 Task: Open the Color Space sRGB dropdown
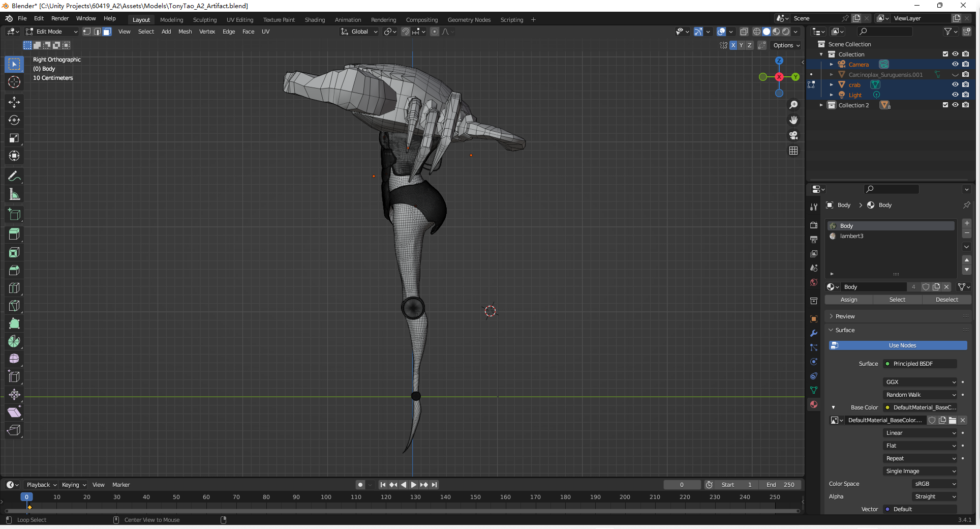934,484
